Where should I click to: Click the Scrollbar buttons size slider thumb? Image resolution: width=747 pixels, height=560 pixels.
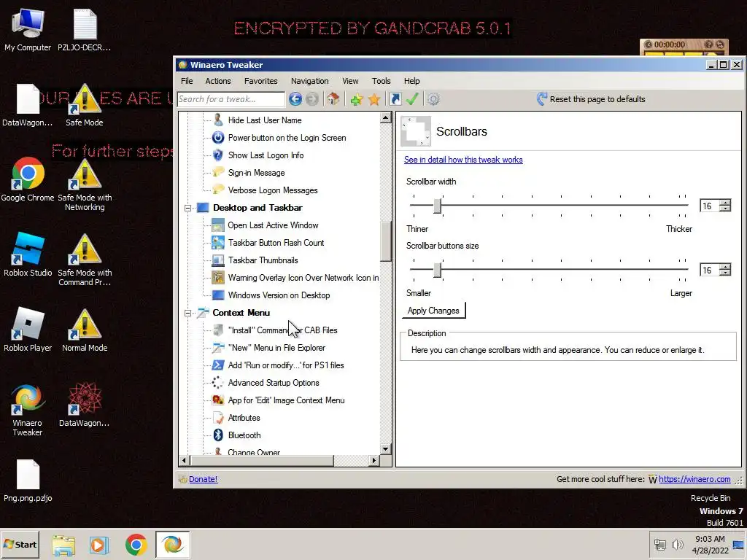[438, 270]
